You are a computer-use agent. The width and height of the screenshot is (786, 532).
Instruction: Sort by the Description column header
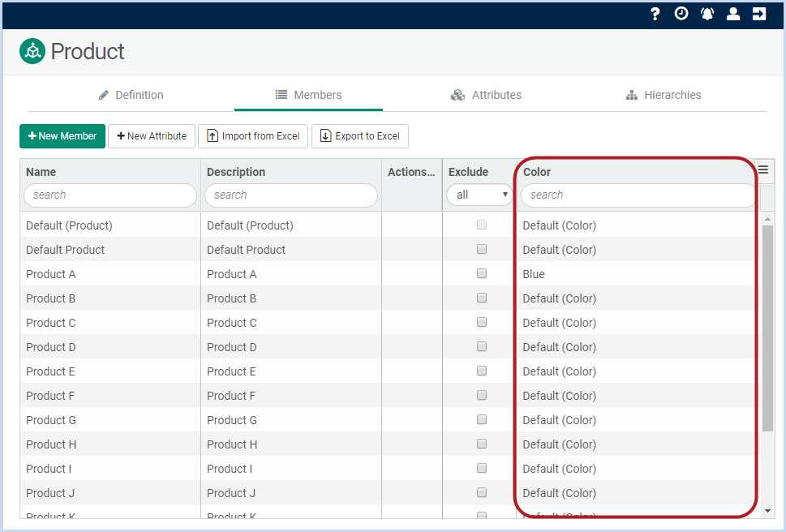[236, 172]
